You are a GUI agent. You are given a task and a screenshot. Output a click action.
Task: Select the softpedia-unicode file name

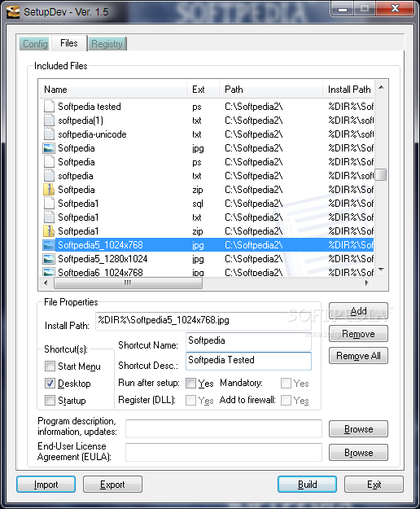pyautogui.click(x=92, y=134)
